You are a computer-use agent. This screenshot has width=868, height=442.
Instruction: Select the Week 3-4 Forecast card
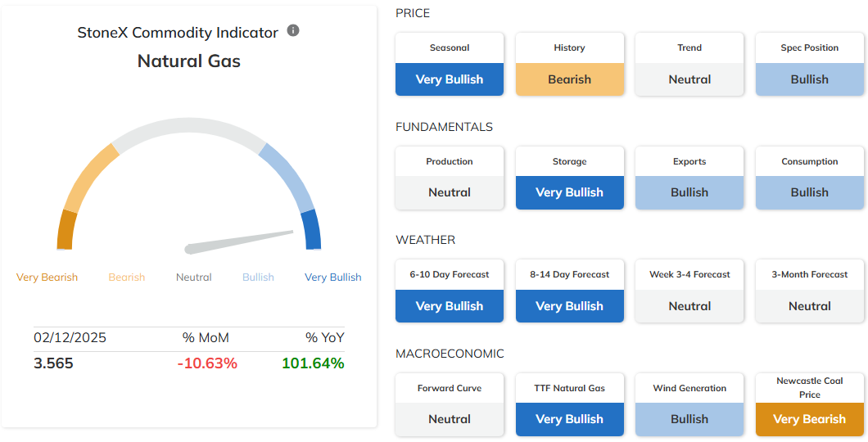tap(689, 291)
